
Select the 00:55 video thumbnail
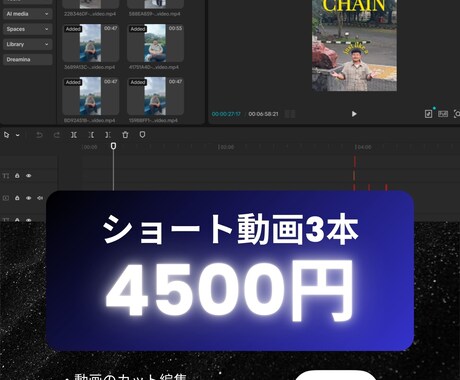155,43
